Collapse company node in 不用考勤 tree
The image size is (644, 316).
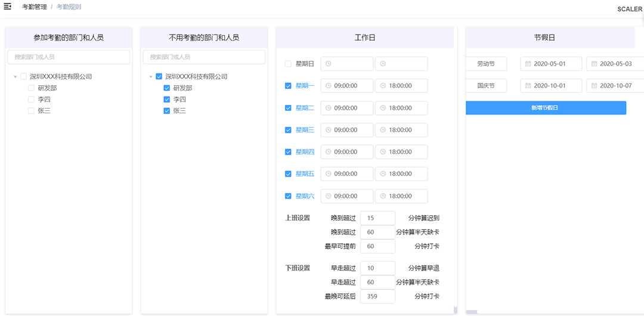coord(151,77)
